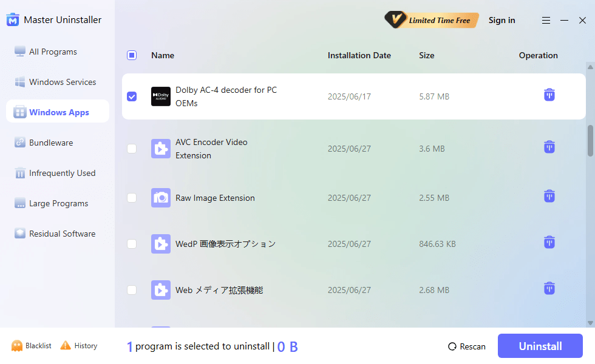Image resolution: width=595 pixels, height=364 pixels.
Task: Click the 2.68 MB size value
Action: [x=434, y=290]
